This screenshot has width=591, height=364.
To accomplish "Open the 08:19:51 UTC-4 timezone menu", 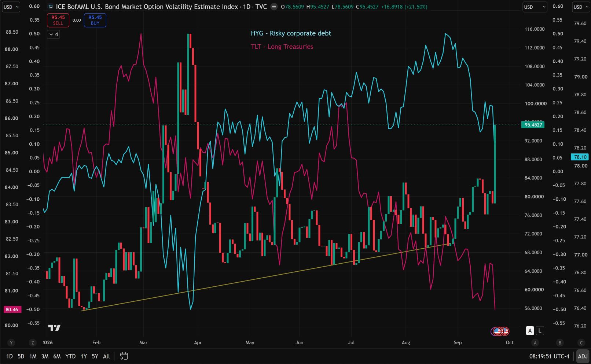I will (549, 356).
